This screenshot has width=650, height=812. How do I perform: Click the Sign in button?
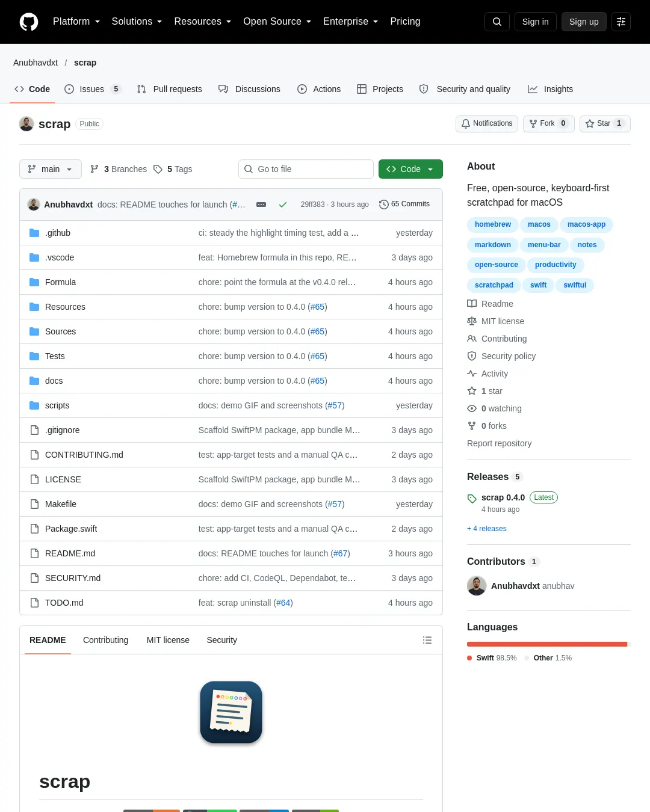(536, 22)
